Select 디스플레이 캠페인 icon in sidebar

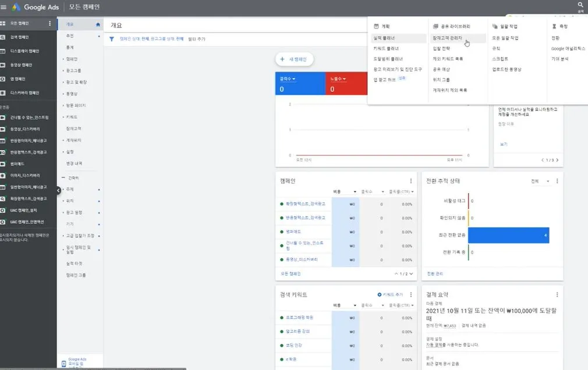pos(3,51)
